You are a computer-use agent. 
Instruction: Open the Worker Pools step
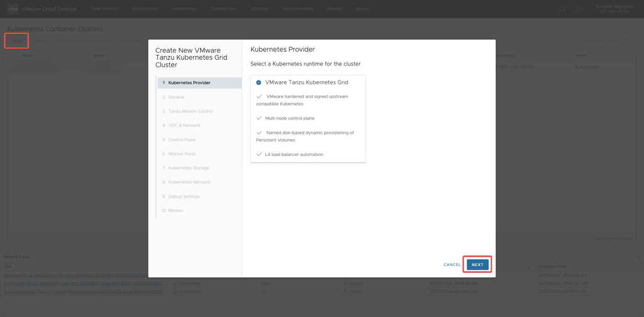pyautogui.click(x=182, y=153)
